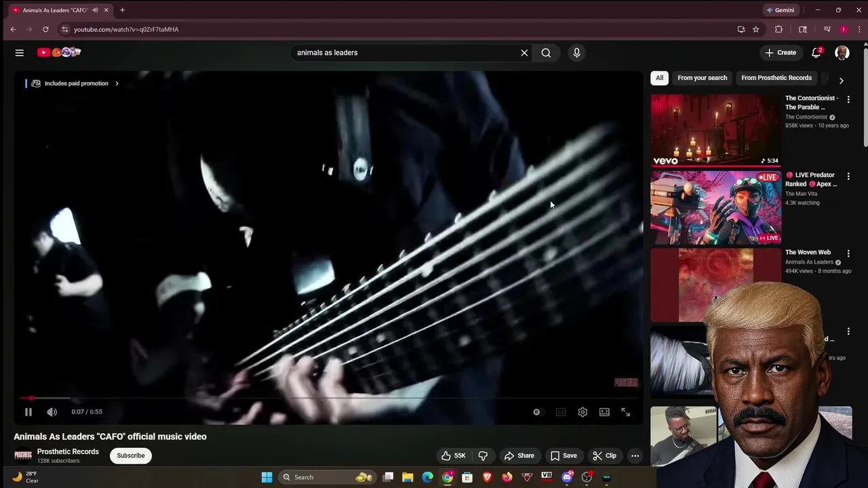Screen dimensions: 868x488
Task: Click the Prosthetic Records channel avatar
Action: 23,455
